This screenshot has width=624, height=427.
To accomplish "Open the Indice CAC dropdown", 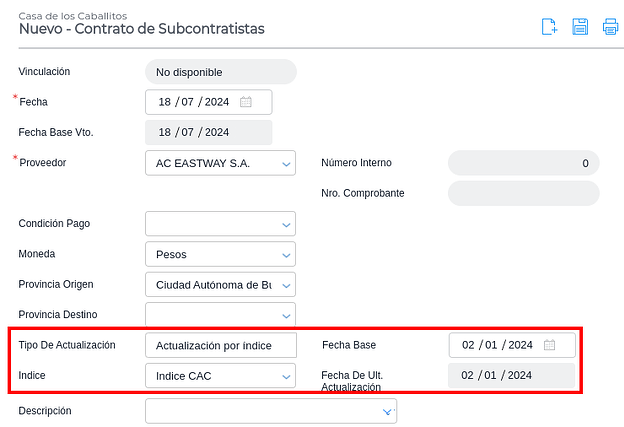I will 287,376.
